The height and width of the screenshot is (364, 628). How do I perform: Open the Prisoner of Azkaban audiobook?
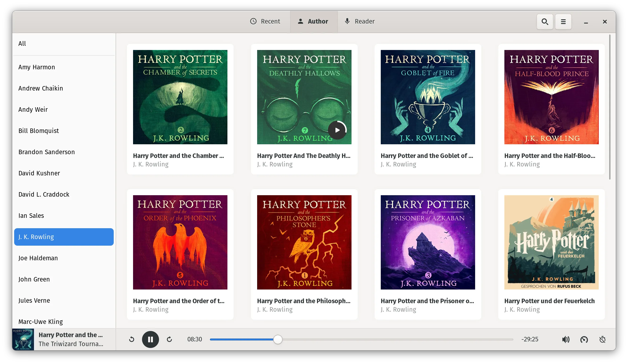428,242
